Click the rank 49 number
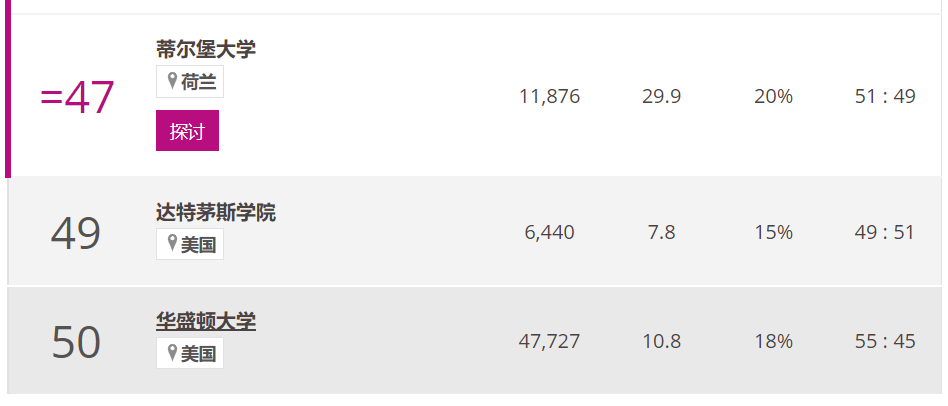 click(x=76, y=234)
